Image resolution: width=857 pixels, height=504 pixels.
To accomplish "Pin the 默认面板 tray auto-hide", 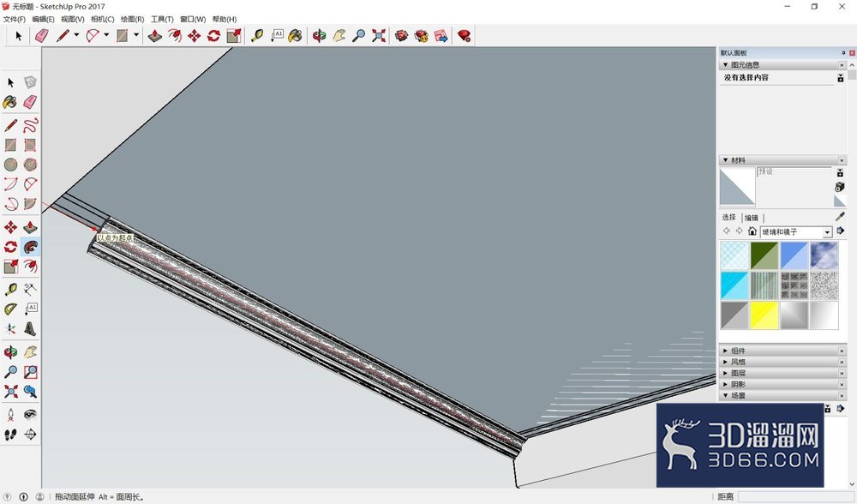I will 843,53.
